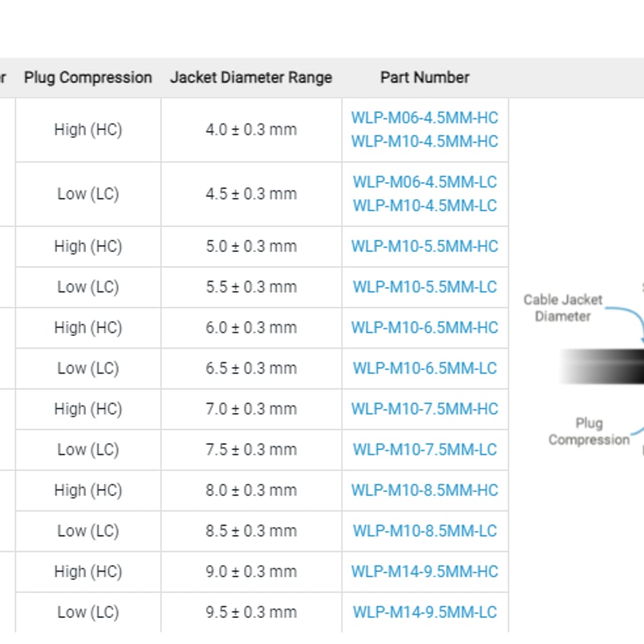Select the WLP-M10-8.5MM-HC part number
Viewport: 644px width, 644px height.
(425, 491)
